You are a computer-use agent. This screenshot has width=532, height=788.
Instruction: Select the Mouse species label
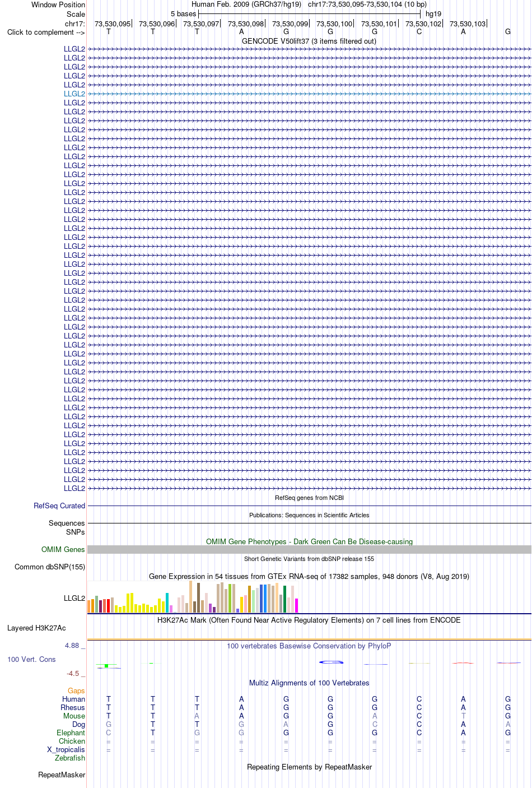tap(74, 716)
